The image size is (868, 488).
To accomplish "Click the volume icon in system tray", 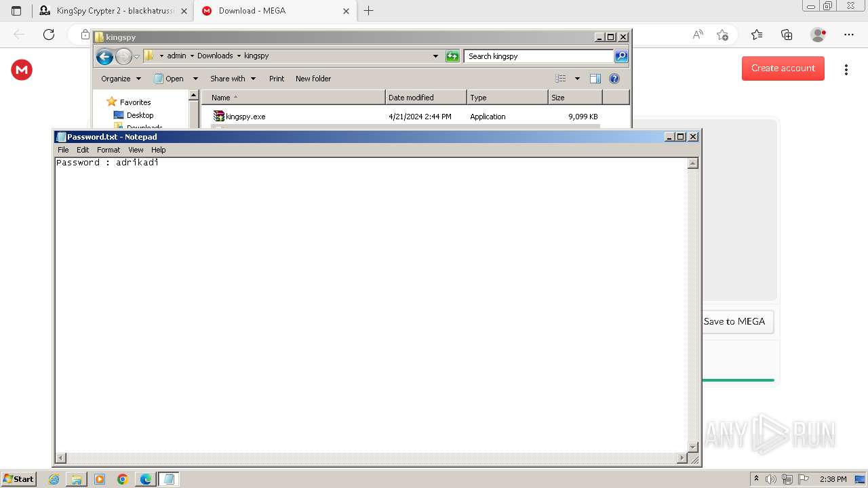I will 771,479.
